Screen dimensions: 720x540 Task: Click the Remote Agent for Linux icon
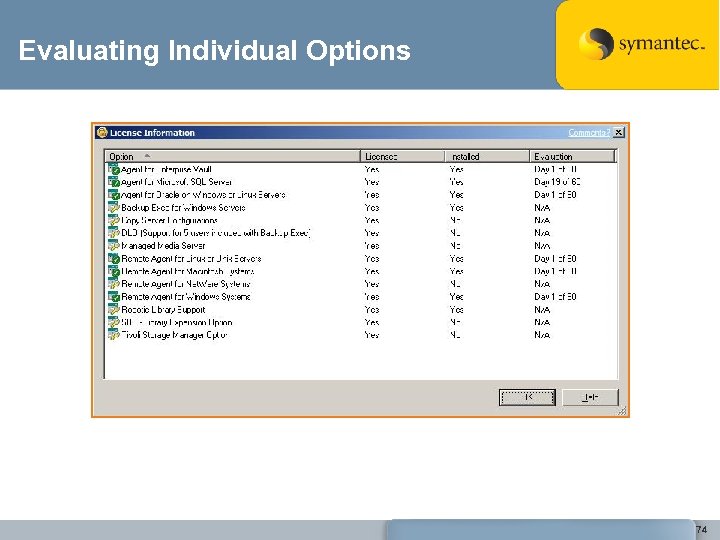click(x=114, y=259)
